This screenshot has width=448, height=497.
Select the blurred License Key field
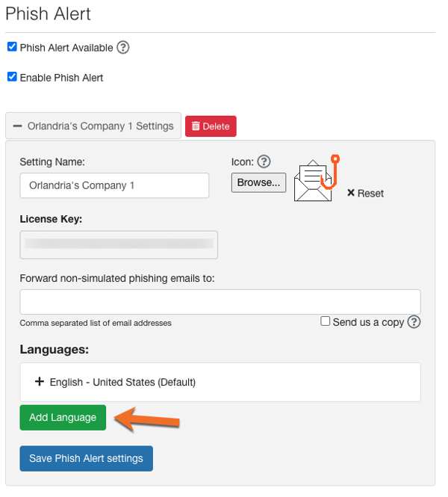pos(119,244)
